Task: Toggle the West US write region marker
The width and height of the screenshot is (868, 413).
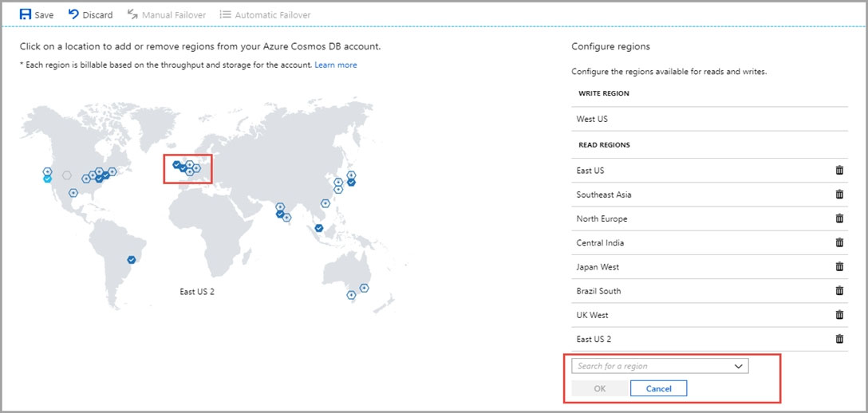Action: coord(48,179)
